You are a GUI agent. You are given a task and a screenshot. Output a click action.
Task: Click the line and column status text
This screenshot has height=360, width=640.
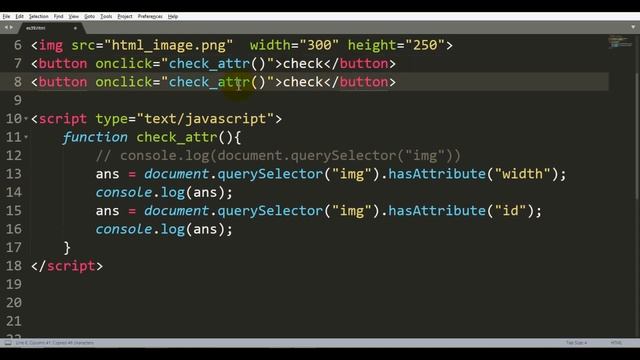pos(54,343)
